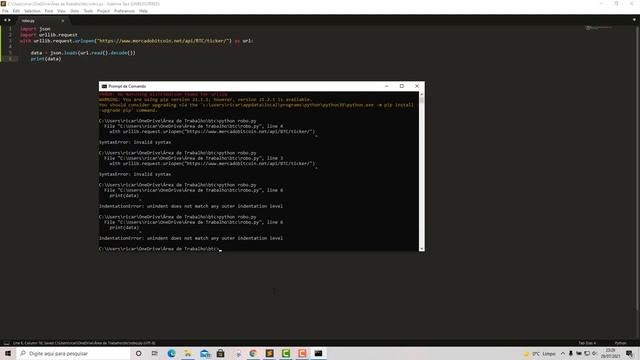Image resolution: width=640 pixels, height=360 pixels.
Task: Click the bottom prompt line with cursor
Action: point(160,249)
